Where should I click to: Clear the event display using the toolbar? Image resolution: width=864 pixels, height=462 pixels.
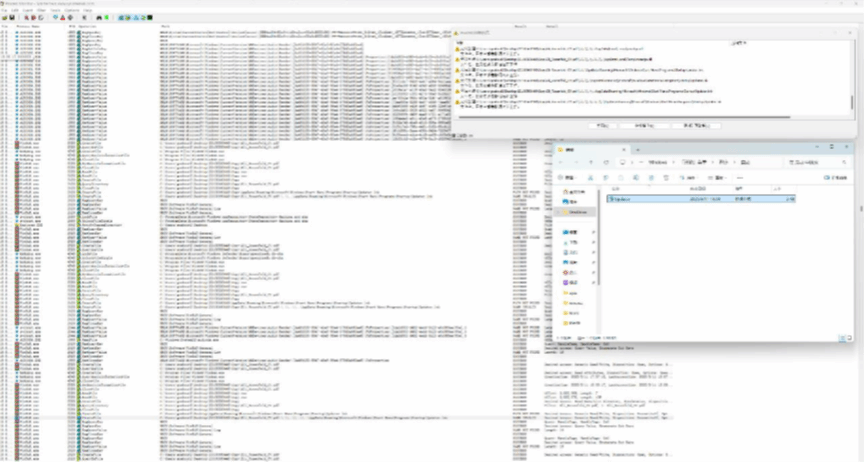[39, 18]
